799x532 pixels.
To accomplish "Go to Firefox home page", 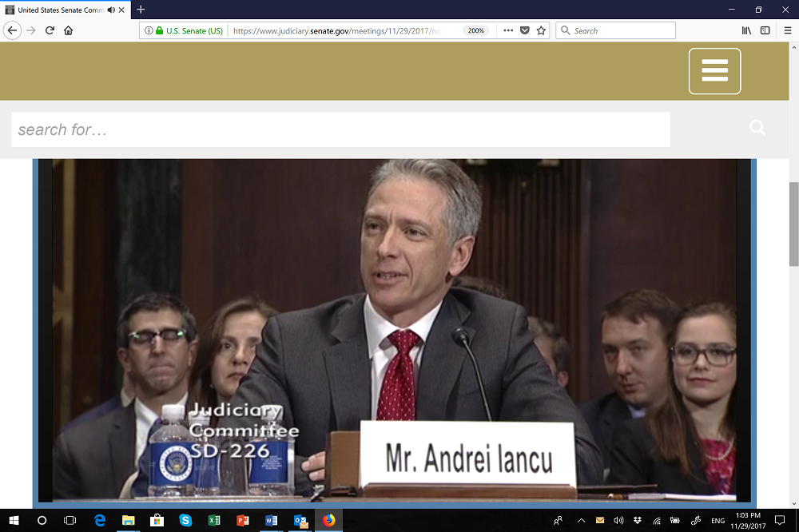I will (68, 30).
